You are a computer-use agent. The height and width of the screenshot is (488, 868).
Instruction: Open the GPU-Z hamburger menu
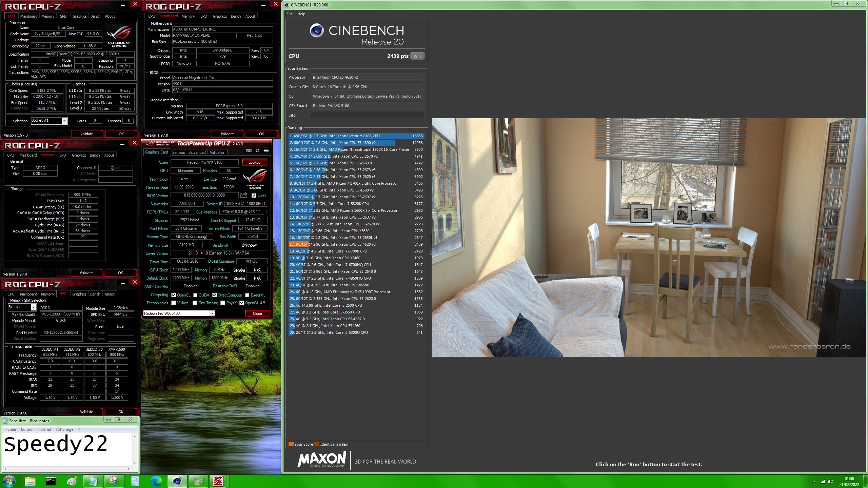266,151
